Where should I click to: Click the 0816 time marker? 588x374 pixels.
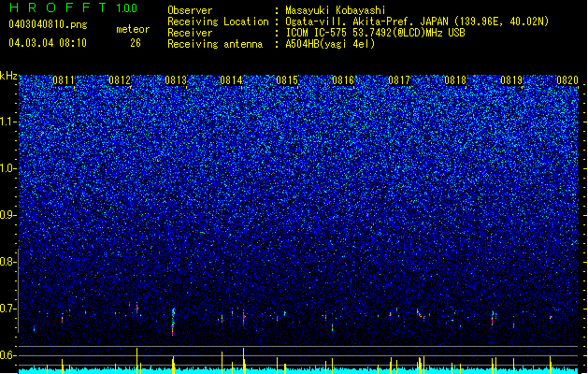pyautogui.click(x=343, y=80)
